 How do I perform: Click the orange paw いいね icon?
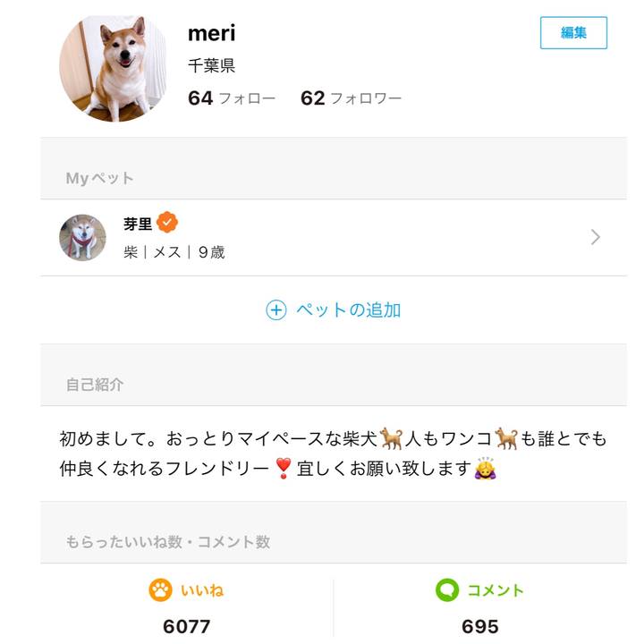160,590
